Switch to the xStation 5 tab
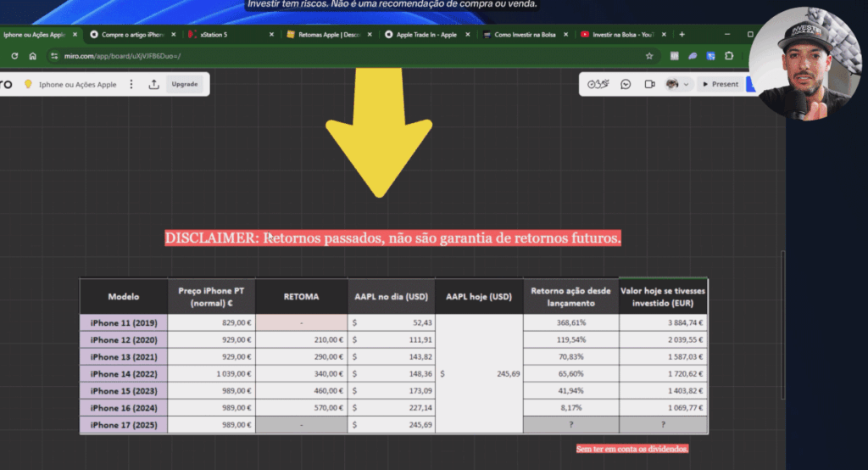The height and width of the screenshot is (470, 868). point(231,35)
